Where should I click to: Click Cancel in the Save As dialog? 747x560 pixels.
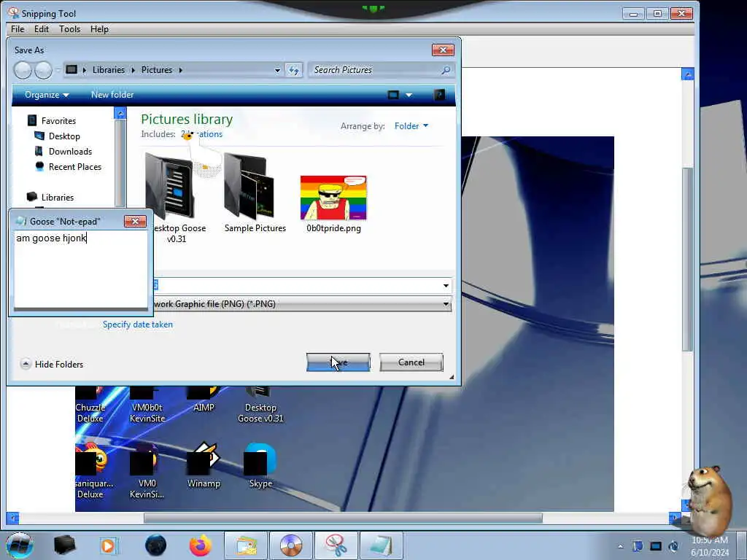(x=411, y=362)
